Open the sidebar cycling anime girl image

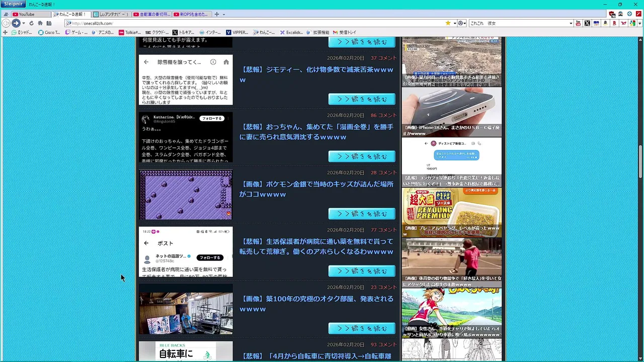tap(451, 313)
